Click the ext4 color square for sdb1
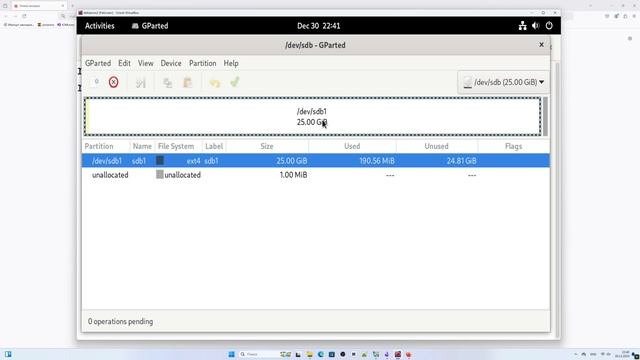Screen dimensions: 640x360 (160, 160)
